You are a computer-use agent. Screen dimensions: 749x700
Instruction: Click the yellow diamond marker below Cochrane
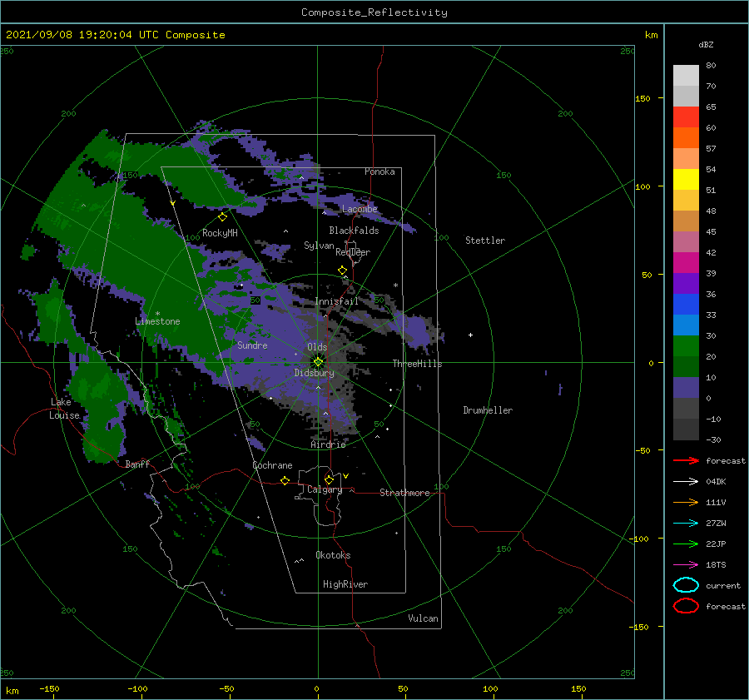tap(285, 480)
